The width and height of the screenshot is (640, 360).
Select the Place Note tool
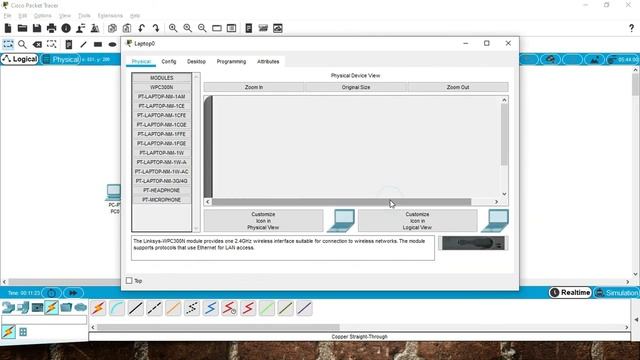[x=69, y=44]
